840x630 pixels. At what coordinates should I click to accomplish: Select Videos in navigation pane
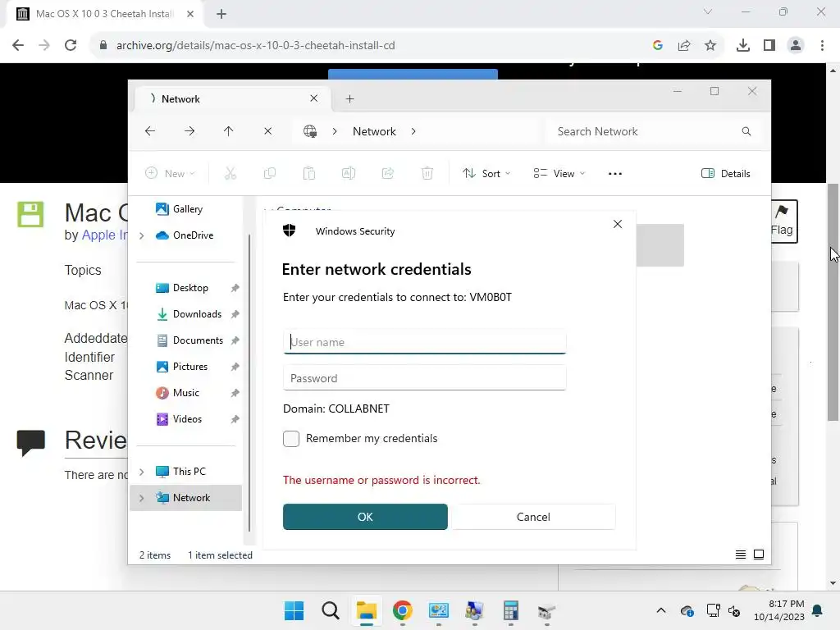point(187,419)
